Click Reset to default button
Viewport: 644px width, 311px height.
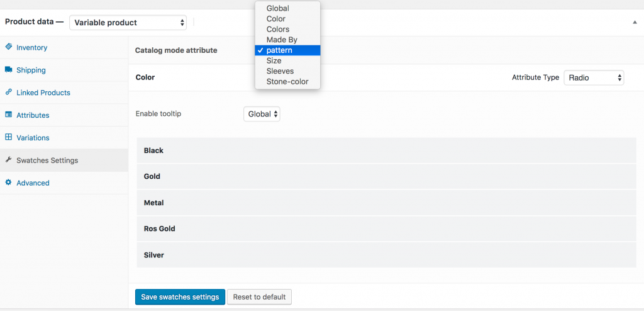259,297
